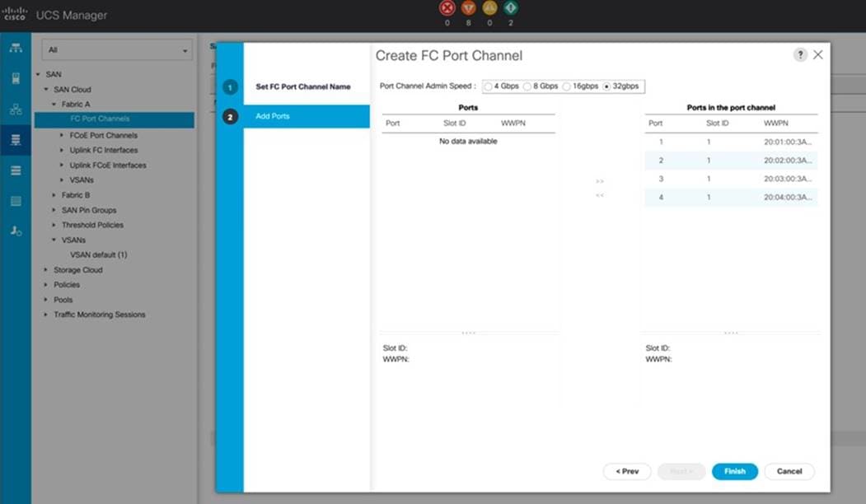The height and width of the screenshot is (504, 866).
Task: Collapse the Fabric A node
Action: tap(54, 104)
